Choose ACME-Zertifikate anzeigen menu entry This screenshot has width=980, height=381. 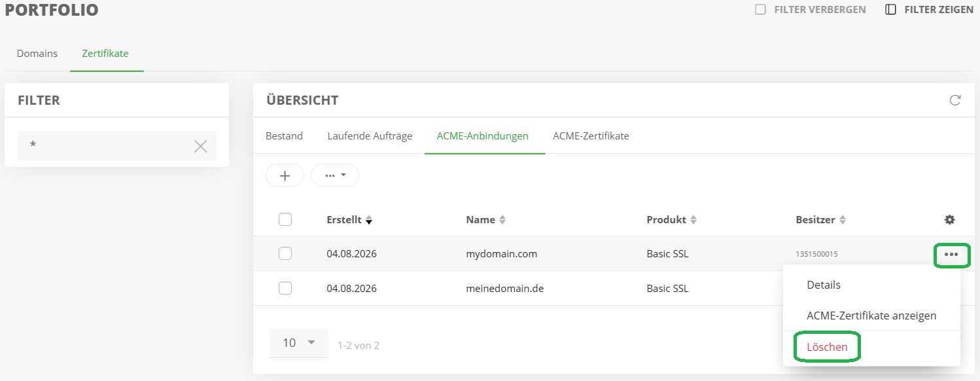pos(871,316)
